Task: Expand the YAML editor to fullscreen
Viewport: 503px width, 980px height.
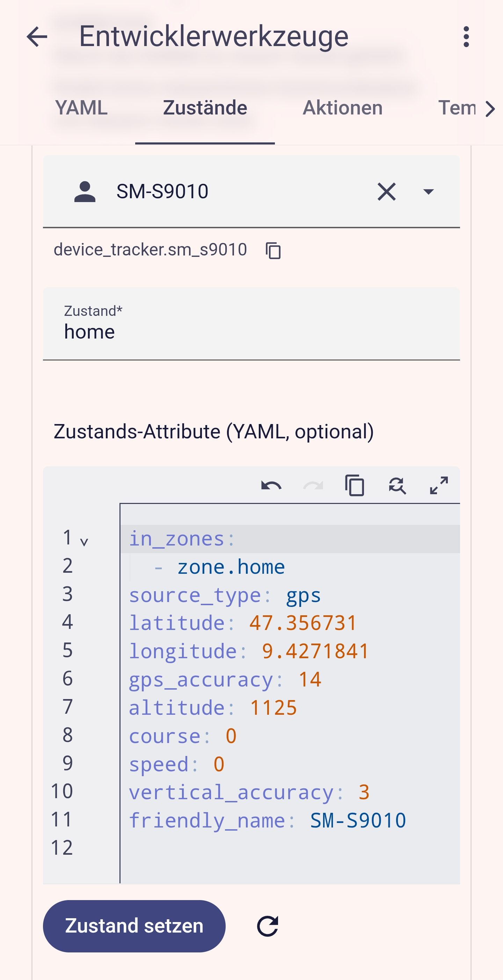Action: pos(439,485)
